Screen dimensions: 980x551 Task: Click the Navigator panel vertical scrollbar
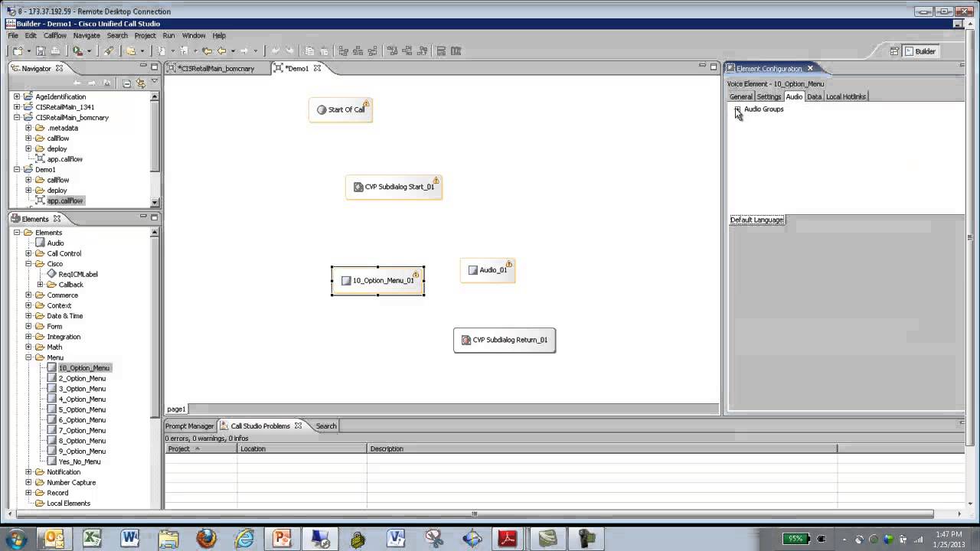(155, 148)
